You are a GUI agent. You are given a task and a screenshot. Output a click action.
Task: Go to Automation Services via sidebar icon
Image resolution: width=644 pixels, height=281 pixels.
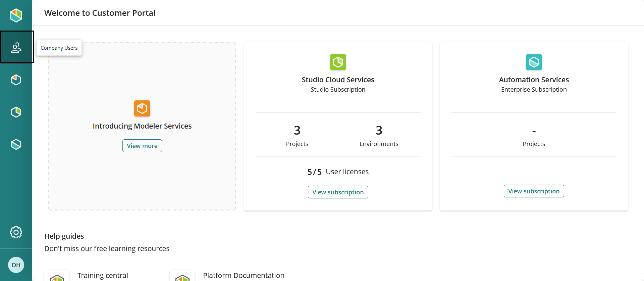coord(16,144)
